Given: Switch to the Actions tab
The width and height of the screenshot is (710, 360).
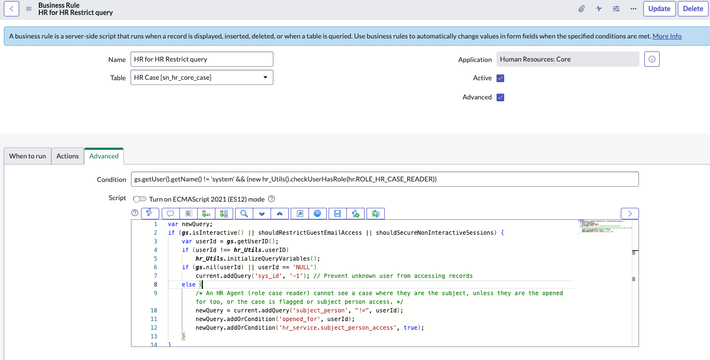Looking at the screenshot, I should (x=67, y=156).
